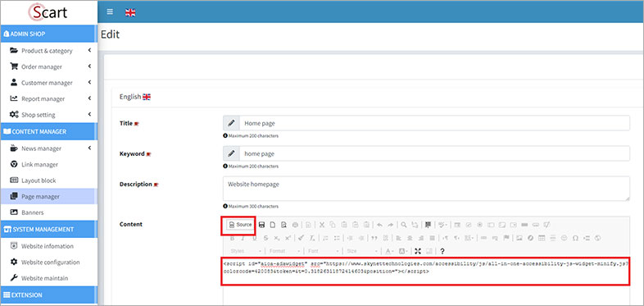Screen dimensions: 644x306
Task: Click the New Page editor icon
Action: [x=273, y=225]
